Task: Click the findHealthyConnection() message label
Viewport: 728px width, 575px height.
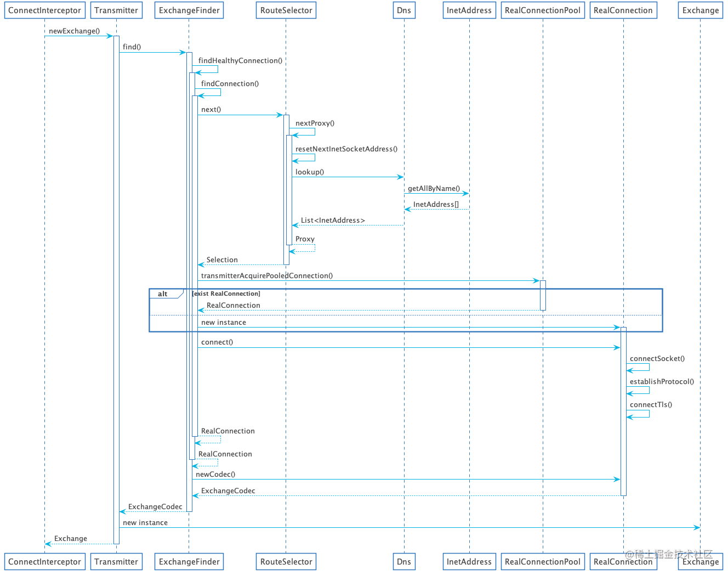Action: (x=240, y=61)
